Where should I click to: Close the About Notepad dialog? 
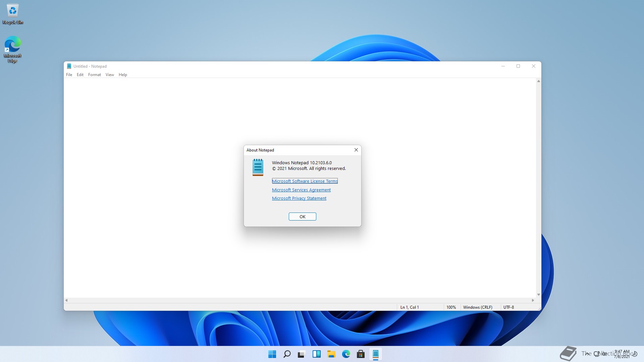pyautogui.click(x=356, y=150)
